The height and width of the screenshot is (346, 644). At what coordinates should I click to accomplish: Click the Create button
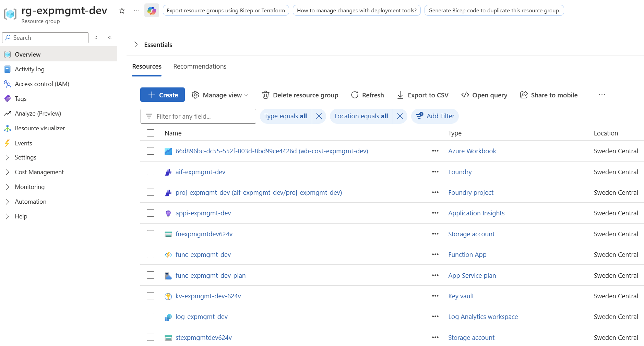[163, 95]
